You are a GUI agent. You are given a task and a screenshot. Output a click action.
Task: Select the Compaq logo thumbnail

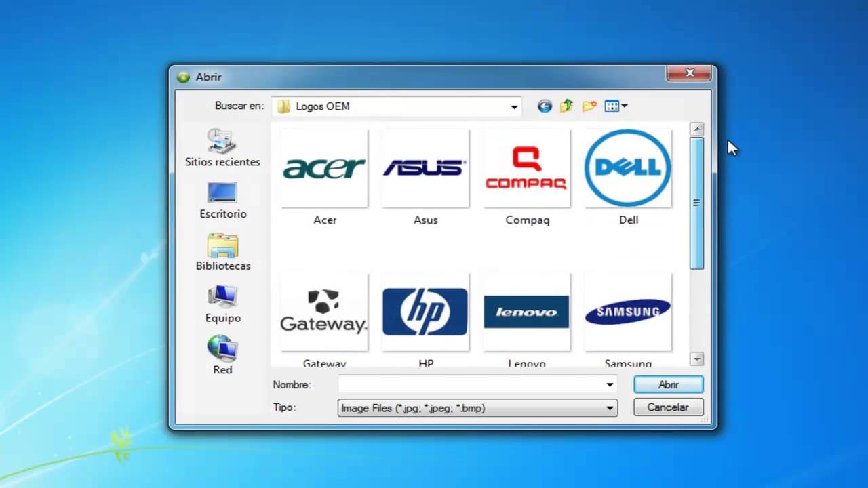coord(526,169)
